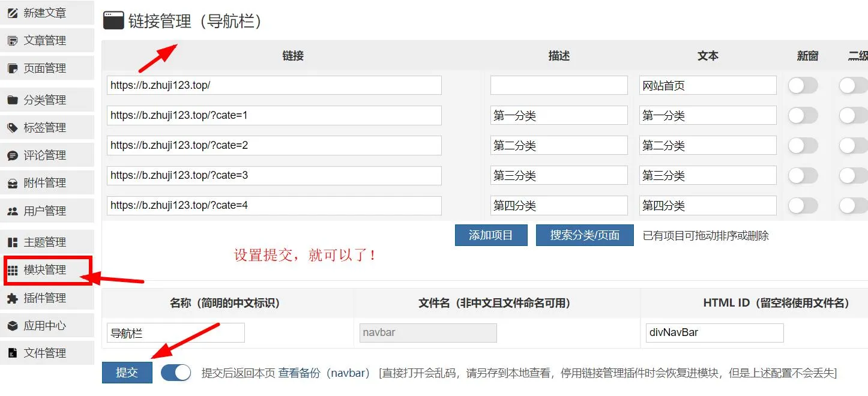Click the 提交 button

(x=127, y=373)
